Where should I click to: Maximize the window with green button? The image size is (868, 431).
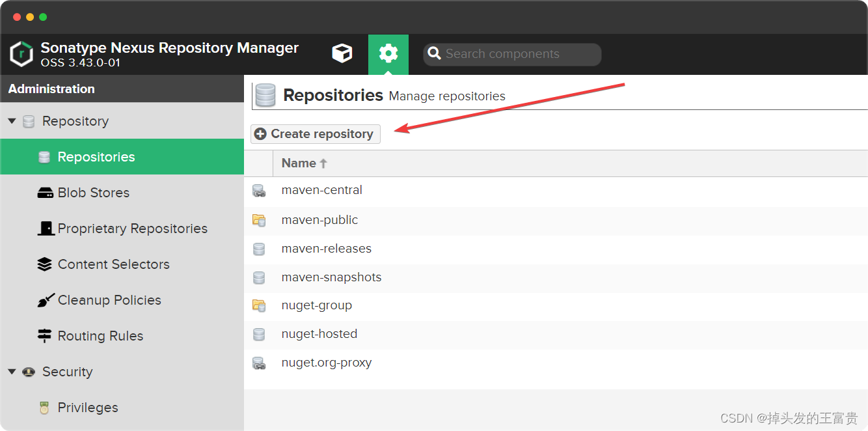[x=43, y=17]
